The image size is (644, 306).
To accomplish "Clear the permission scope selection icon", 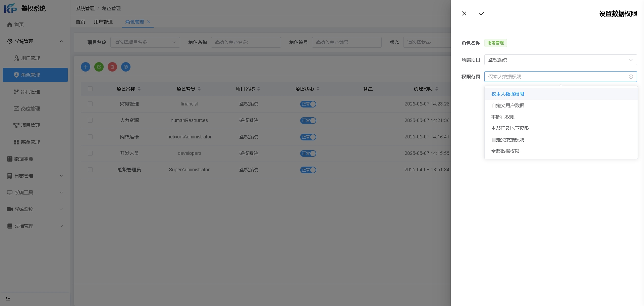I will click(631, 77).
